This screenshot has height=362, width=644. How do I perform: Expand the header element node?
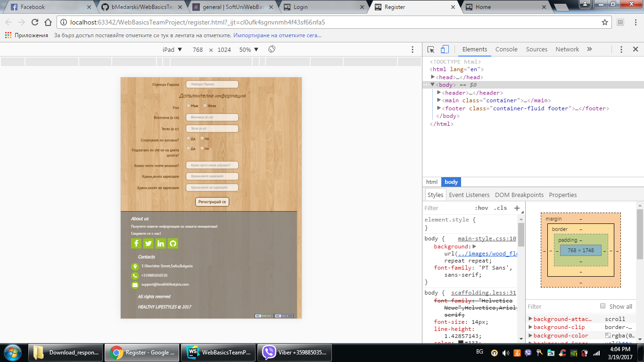(439, 93)
